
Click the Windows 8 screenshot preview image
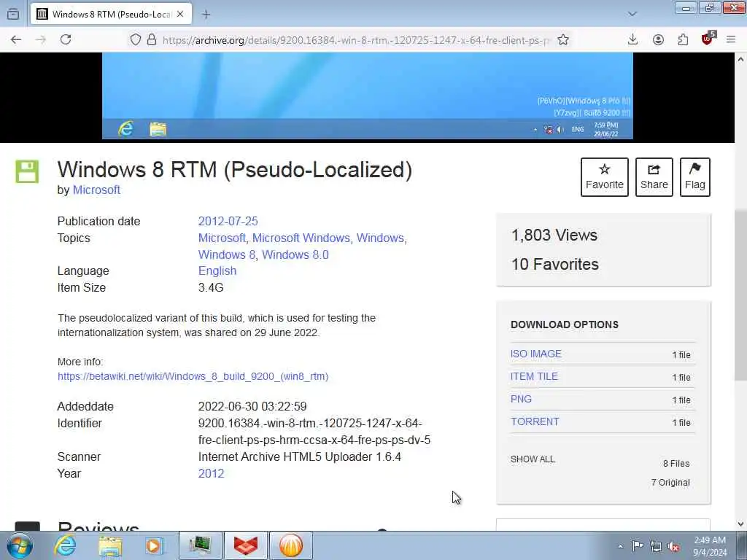click(x=368, y=96)
